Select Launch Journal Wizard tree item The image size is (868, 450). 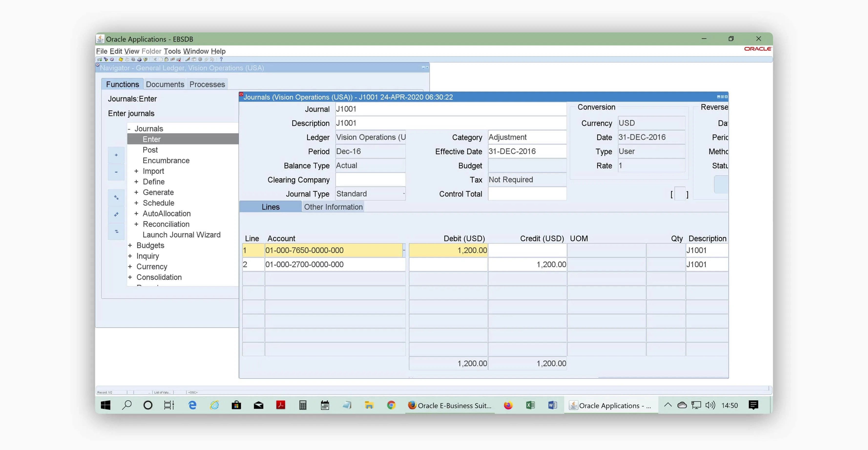[x=181, y=235]
